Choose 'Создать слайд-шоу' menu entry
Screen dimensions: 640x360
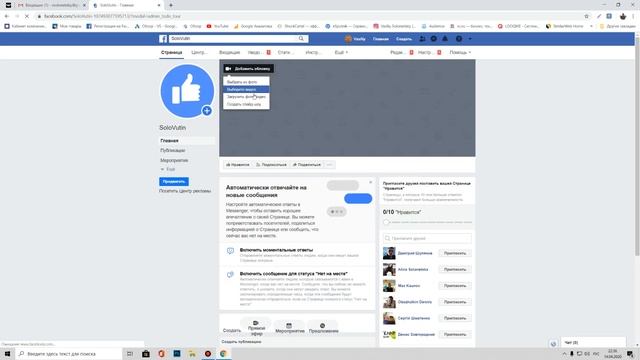(246, 104)
